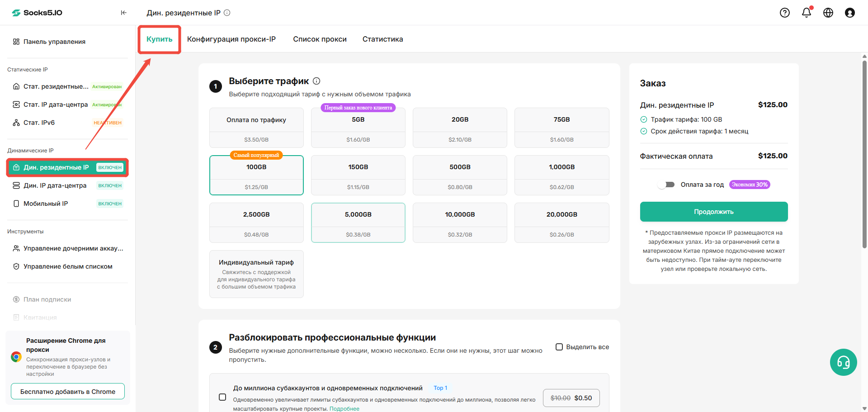Click Бесплатно добавить в Chrome button
The width and height of the screenshot is (868, 412).
coord(68,392)
